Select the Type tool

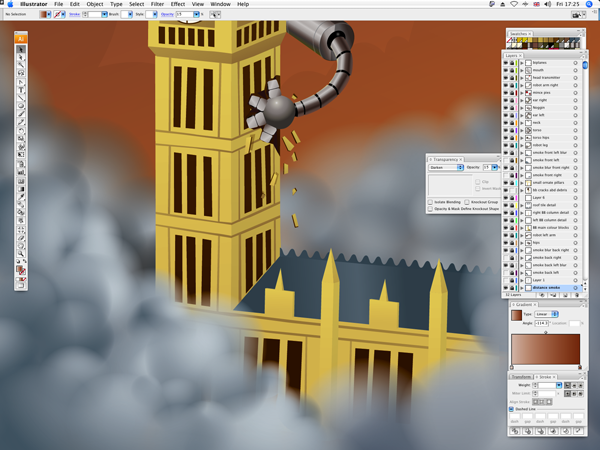[x=21, y=90]
